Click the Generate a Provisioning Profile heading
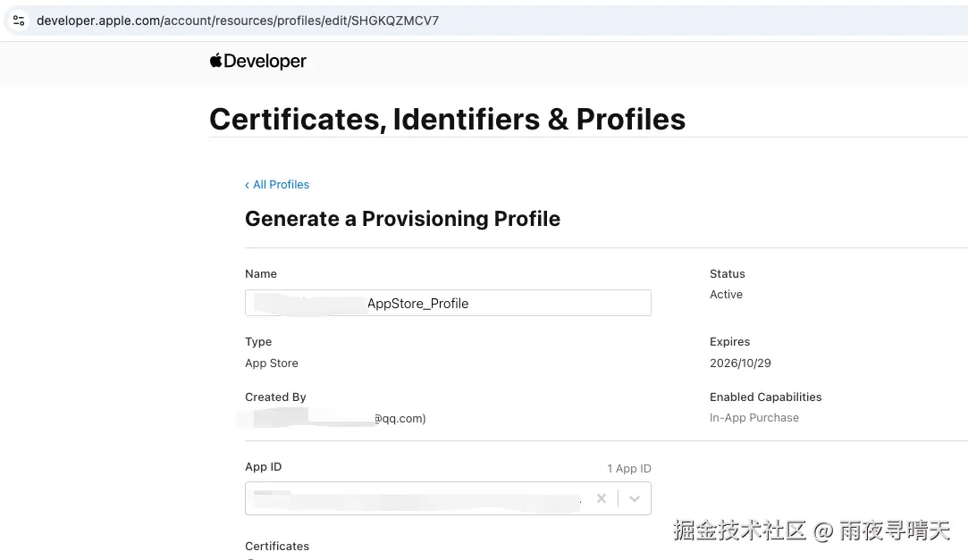Viewport: 968px width, 560px height. [402, 218]
